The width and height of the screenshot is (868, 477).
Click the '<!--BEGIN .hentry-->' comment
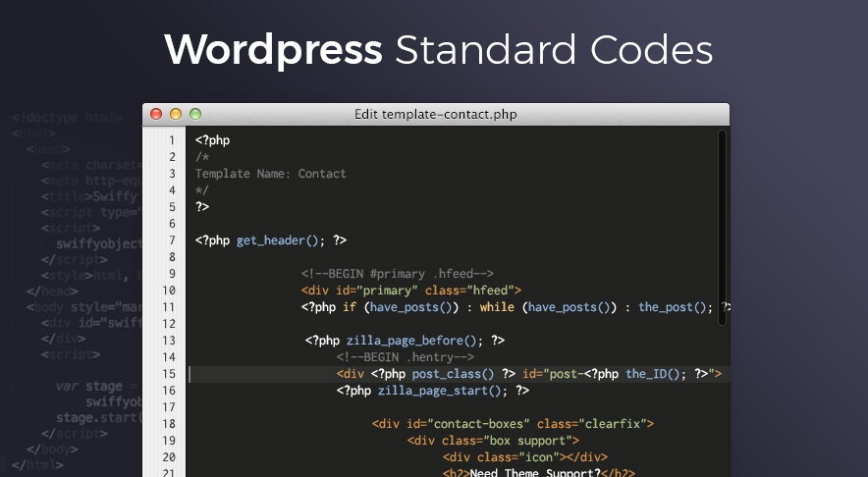tap(406, 357)
